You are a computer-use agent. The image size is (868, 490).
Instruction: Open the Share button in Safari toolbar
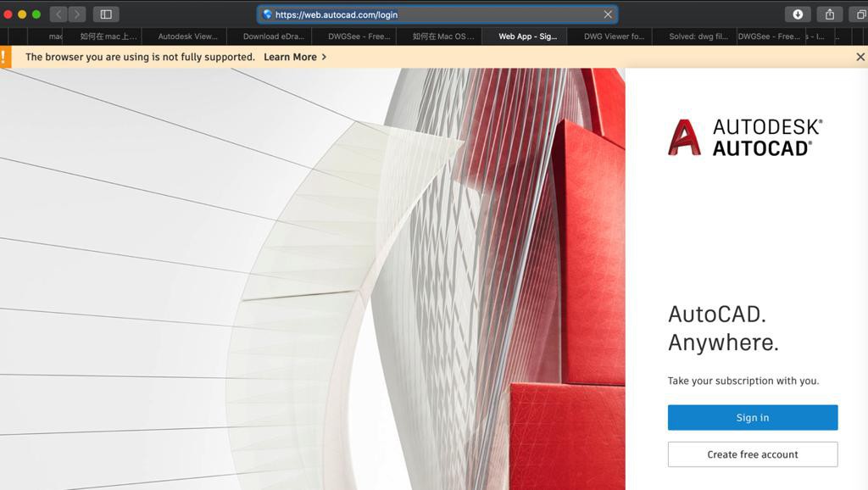point(830,14)
